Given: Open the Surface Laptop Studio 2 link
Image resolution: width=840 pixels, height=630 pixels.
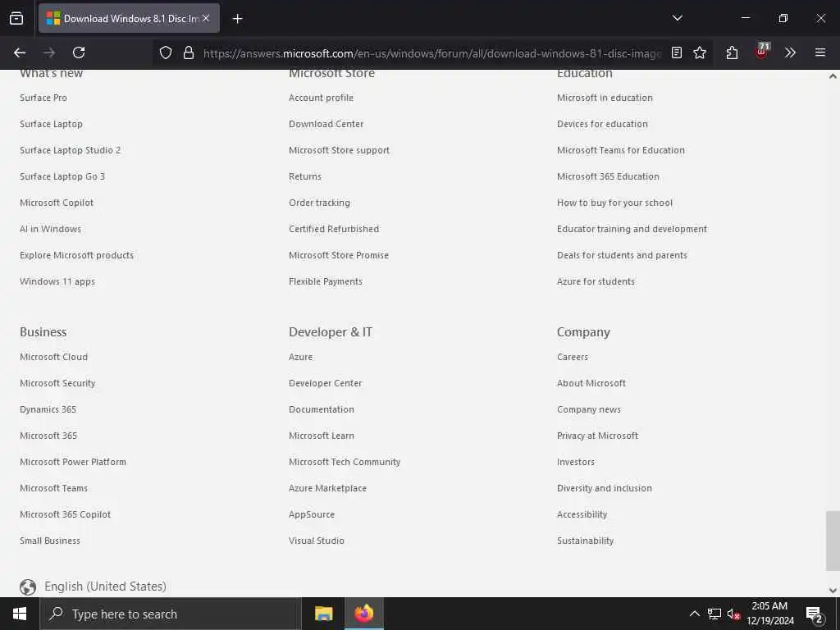Looking at the screenshot, I should (x=71, y=150).
